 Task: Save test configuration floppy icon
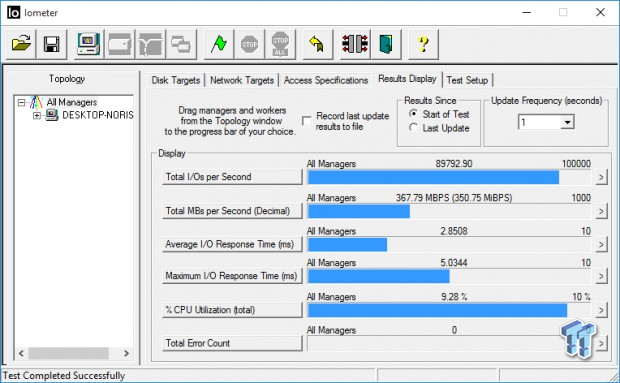pos(52,44)
